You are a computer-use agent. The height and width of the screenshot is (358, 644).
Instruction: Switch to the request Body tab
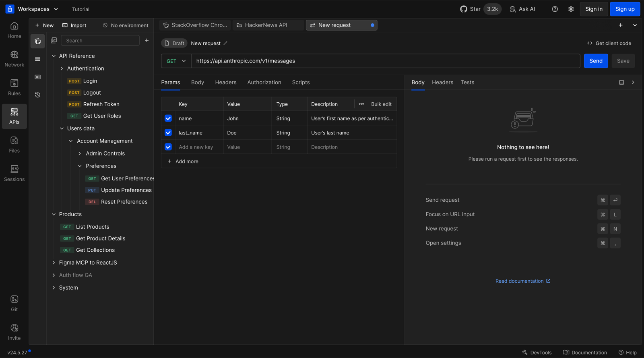tap(198, 82)
